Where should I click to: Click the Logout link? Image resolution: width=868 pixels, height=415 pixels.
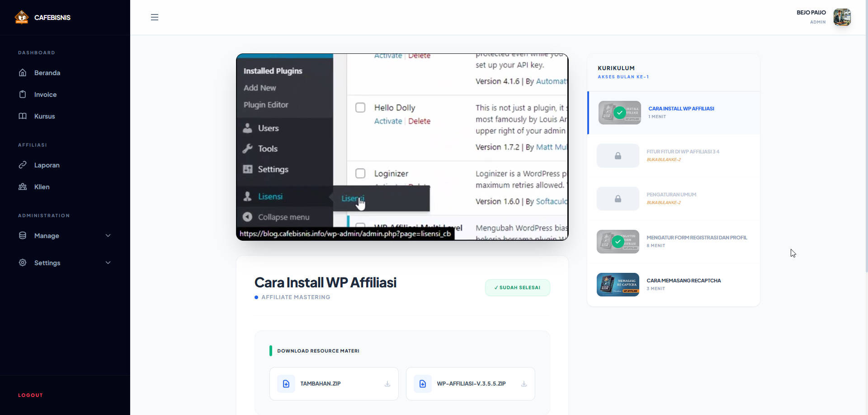point(30,395)
